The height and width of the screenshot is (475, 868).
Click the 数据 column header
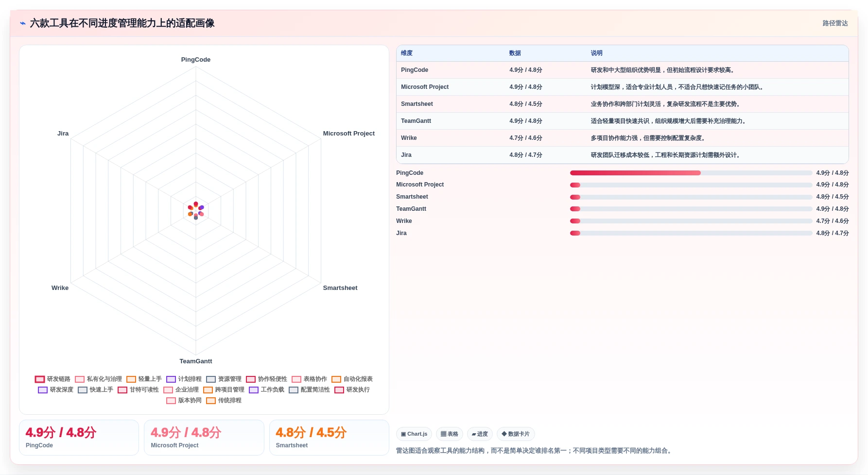[515, 53]
